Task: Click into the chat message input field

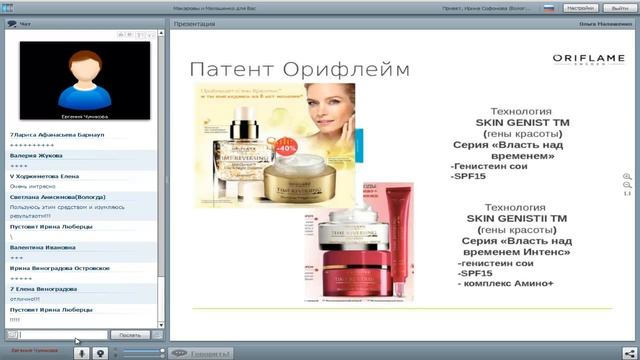Action: (x=63, y=335)
